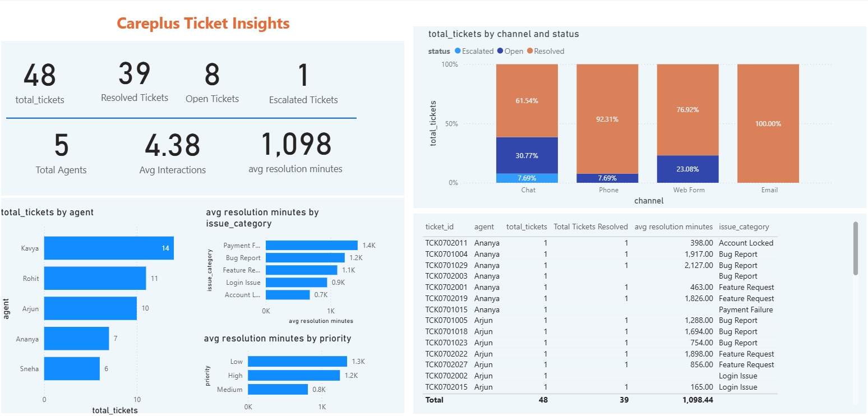Select the Login Issue resolution bar
Image resolution: width=868 pixels, height=416 pixels.
296,283
